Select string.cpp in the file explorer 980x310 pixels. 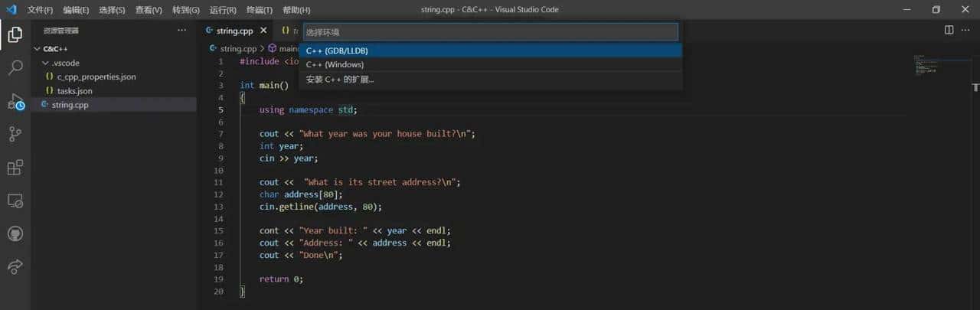[x=113, y=105]
